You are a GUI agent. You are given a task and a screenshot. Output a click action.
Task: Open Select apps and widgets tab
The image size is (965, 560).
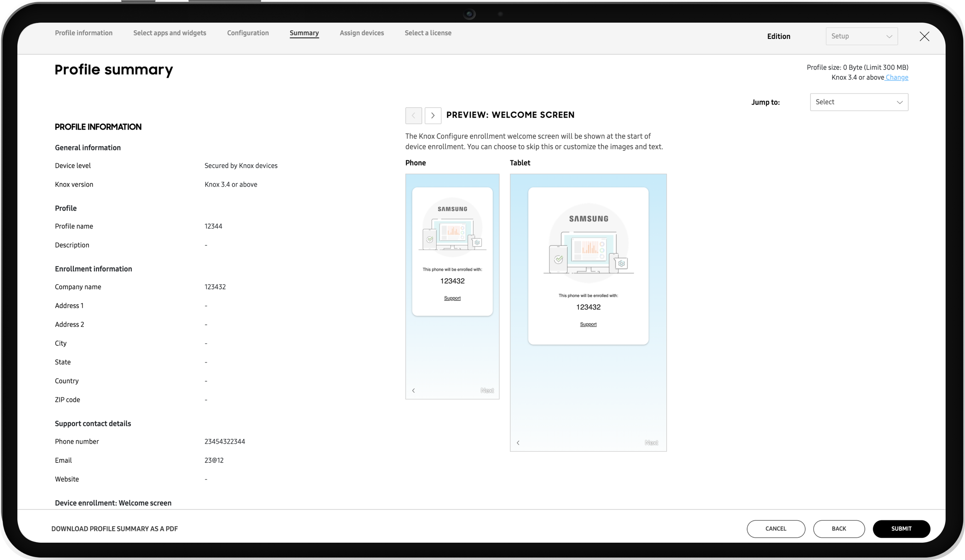point(170,33)
